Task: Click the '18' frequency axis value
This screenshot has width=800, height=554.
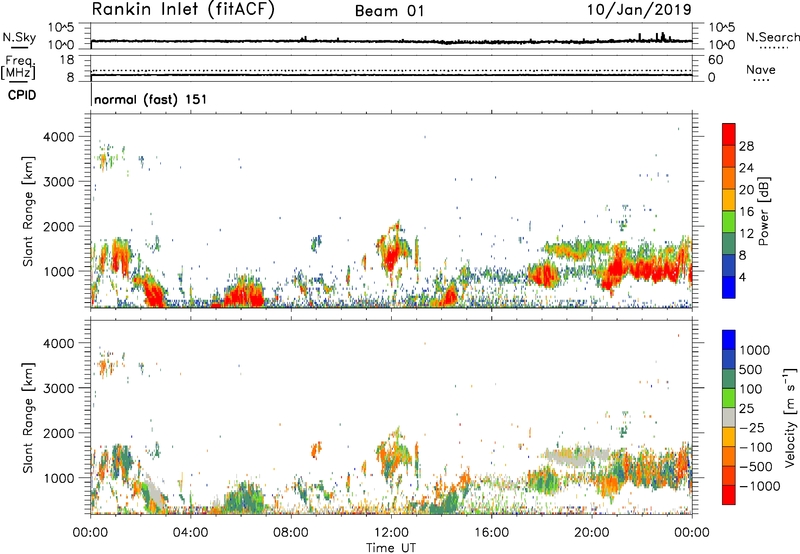Action: (67, 60)
